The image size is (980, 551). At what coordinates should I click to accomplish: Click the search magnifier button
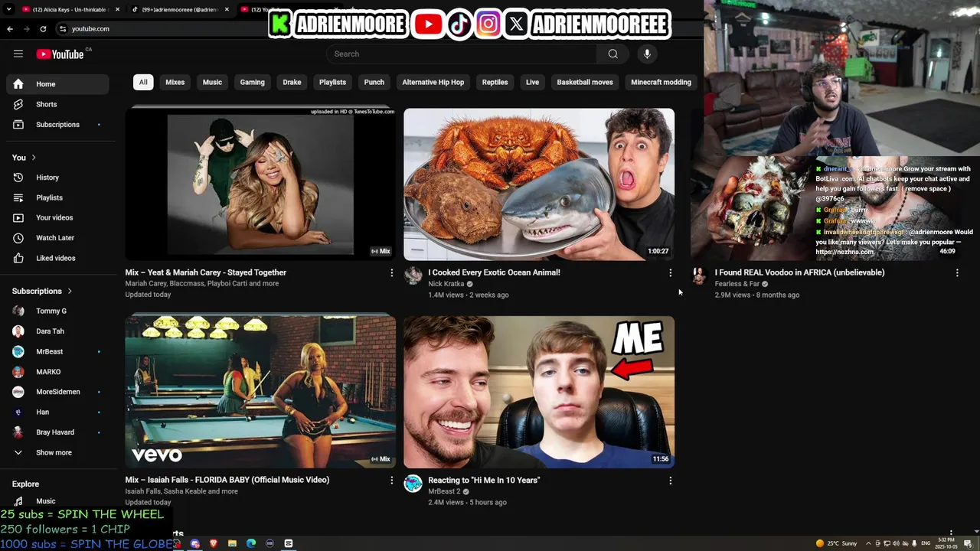(612, 54)
